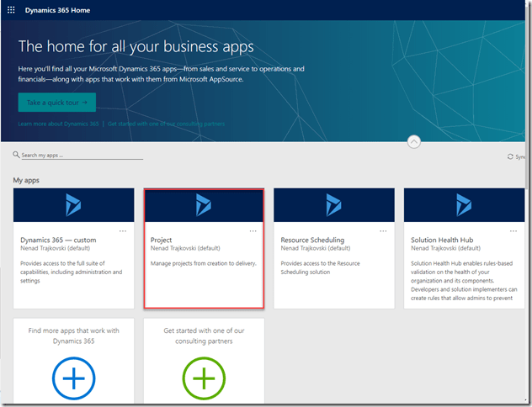Click the Project app Dynamics logo
The height and width of the screenshot is (407, 532).
coord(204,205)
